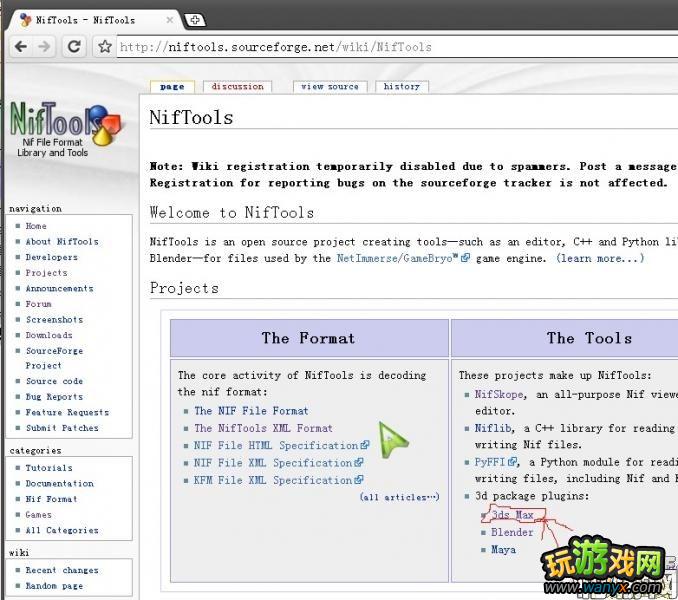The height and width of the screenshot is (600, 678).
Task: Click the Welcome to NifTools heading
Action: coord(232,213)
